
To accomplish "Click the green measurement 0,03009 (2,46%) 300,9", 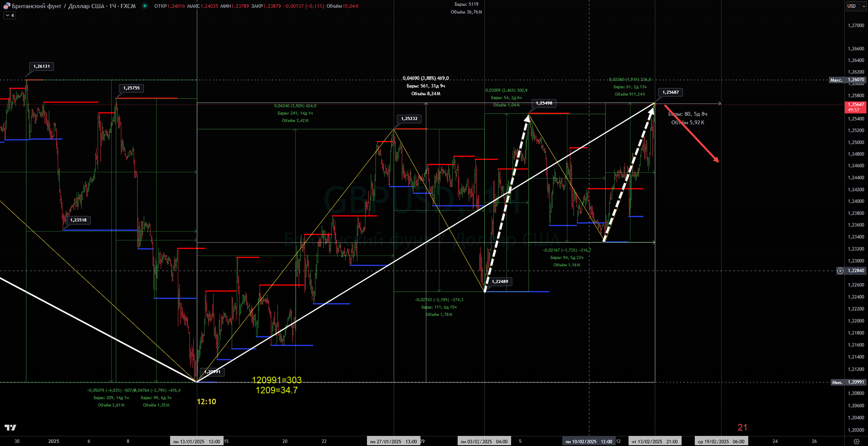I will [506, 90].
